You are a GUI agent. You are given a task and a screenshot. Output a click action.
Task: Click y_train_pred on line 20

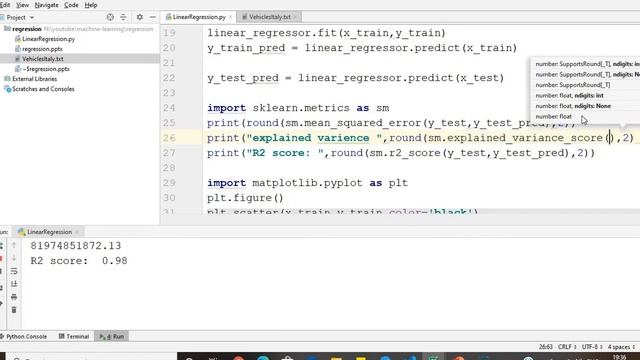click(x=246, y=48)
